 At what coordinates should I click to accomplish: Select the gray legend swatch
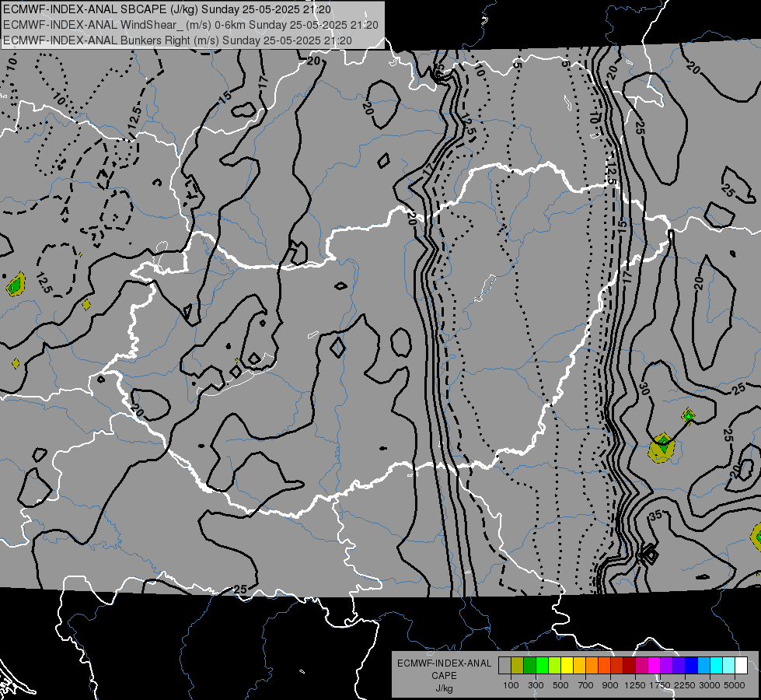tap(504, 665)
